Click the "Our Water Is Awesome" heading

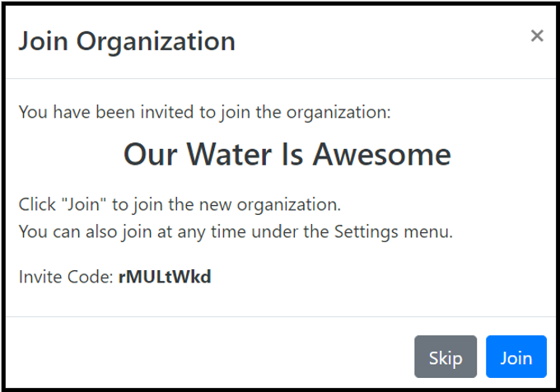(287, 154)
